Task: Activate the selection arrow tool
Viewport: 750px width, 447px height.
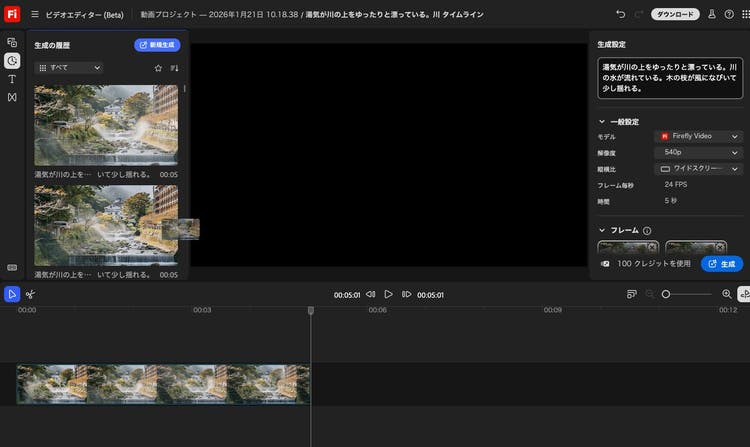Action: [12, 294]
